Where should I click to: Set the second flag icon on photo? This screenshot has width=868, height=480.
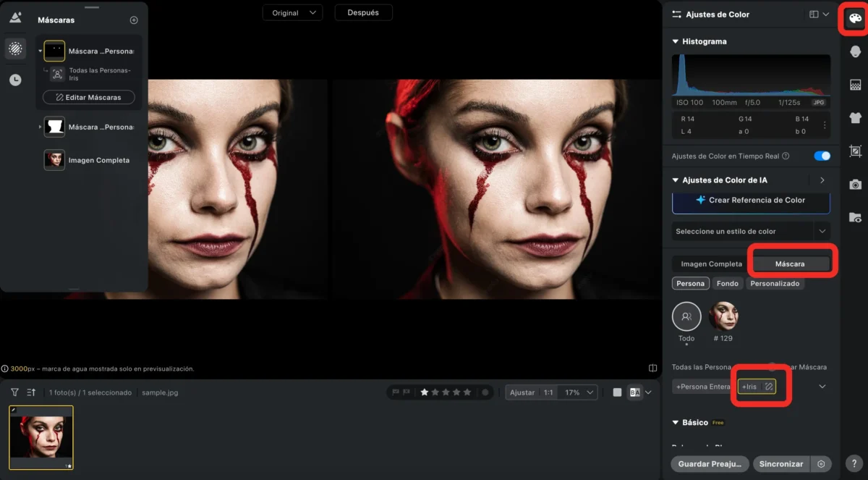coord(407,392)
